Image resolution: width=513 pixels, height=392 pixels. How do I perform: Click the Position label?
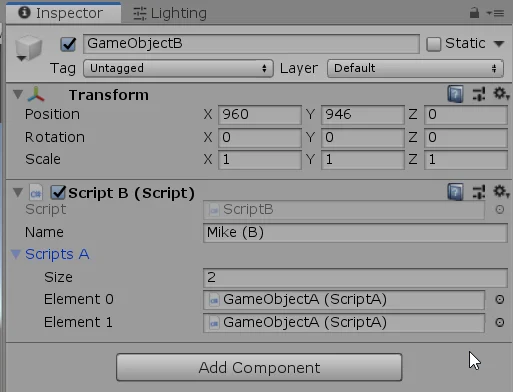click(52, 115)
